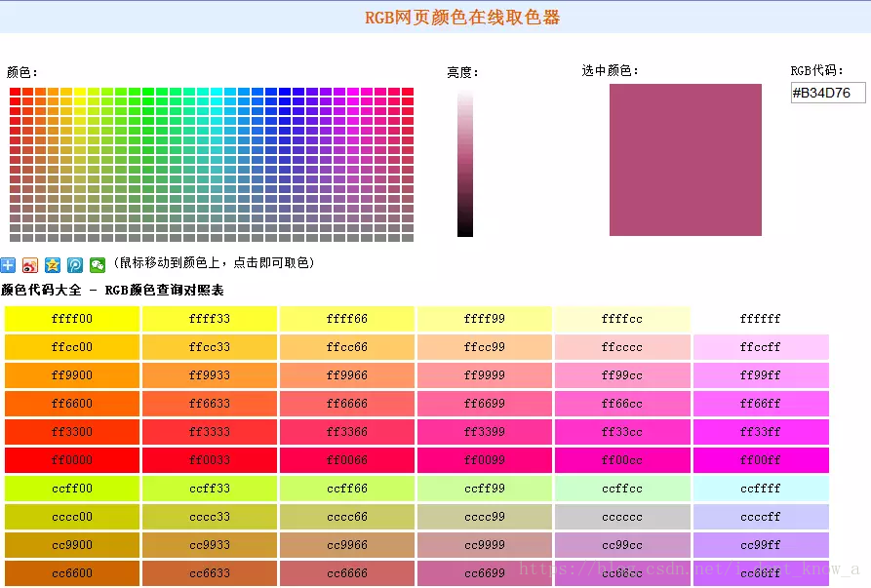Share to QZone star icon
This screenshot has width=871, height=588.
tap(53, 265)
